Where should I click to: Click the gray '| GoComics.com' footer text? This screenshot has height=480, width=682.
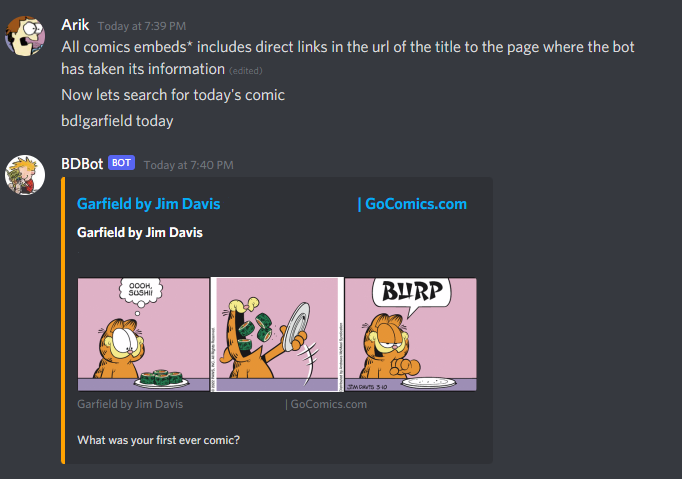pyautogui.click(x=326, y=404)
